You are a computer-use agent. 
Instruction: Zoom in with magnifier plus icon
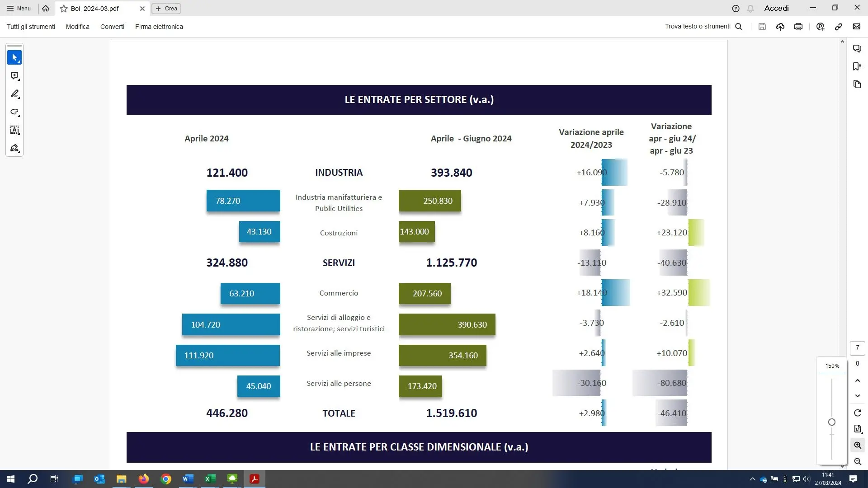[858, 446]
